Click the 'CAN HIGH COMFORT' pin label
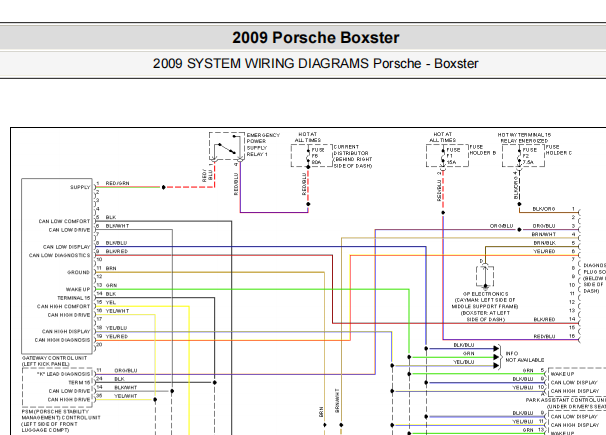 tap(63, 306)
